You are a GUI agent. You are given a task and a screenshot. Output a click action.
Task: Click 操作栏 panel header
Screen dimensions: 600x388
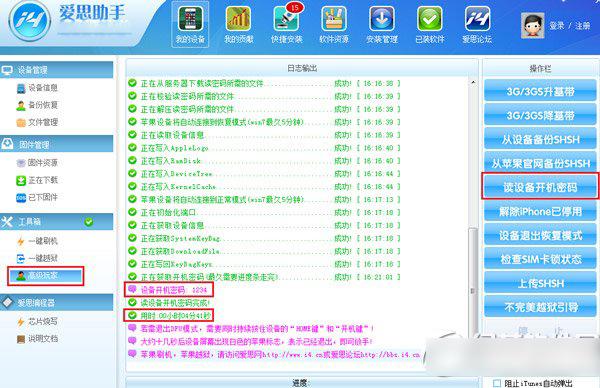click(x=540, y=68)
